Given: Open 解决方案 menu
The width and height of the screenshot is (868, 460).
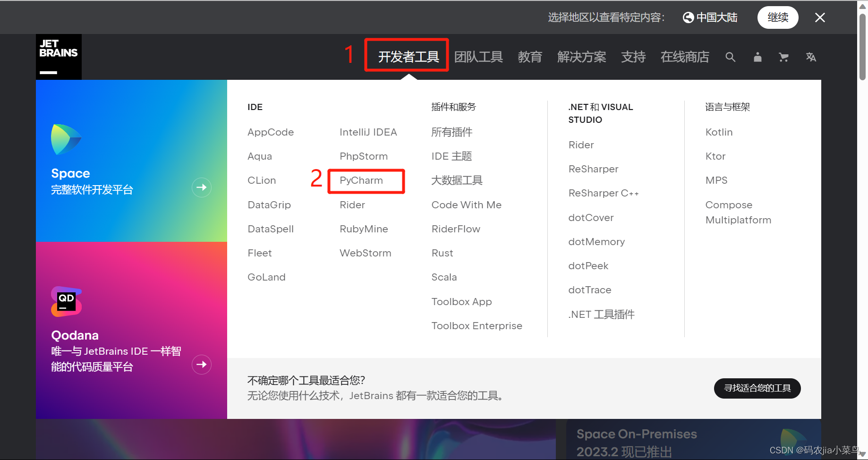Looking at the screenshot, I should pyautogui.click(x=581, y=57).
